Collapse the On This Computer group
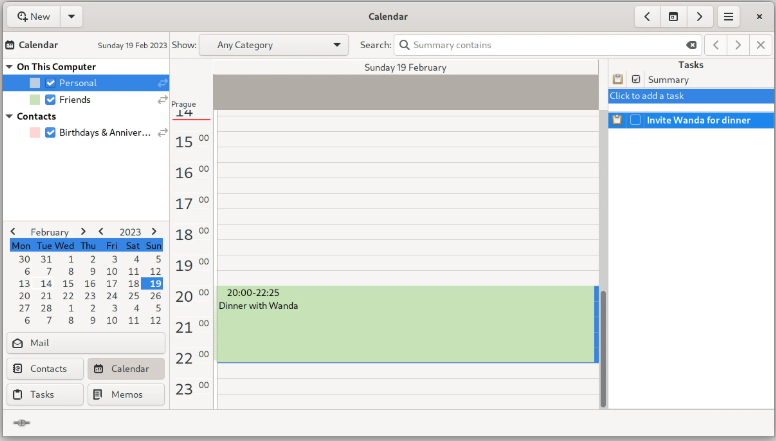Screen dimensions: 776x441 (9, 67)
